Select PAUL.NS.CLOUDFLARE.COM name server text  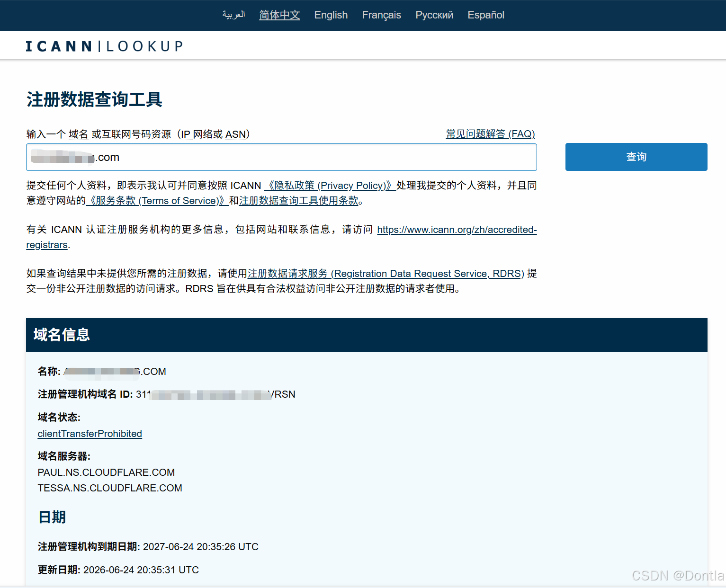(x=106, y=472)
